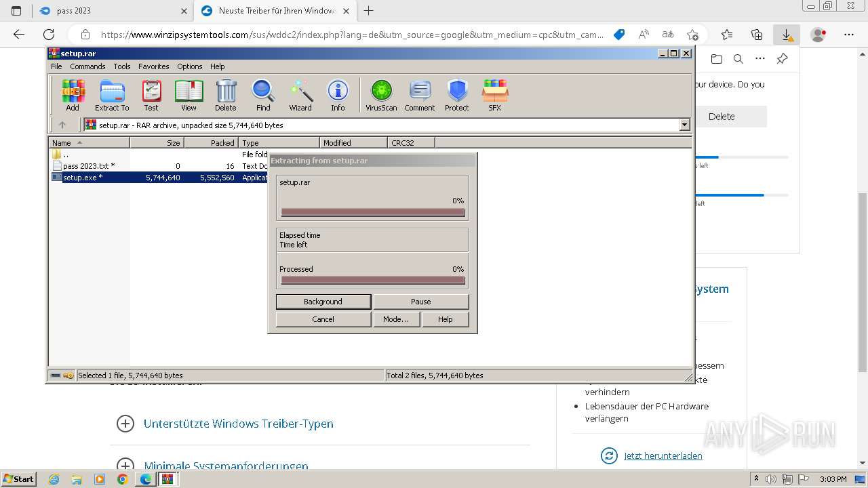This screenshot has height=488, width=868.
Task: Sort by CRC32 column header
Action: coord(411,142)
